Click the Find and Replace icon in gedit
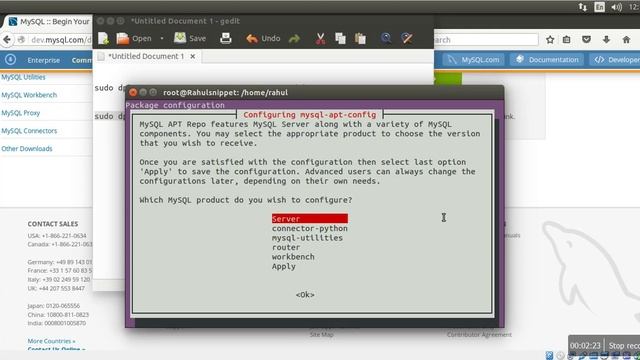Viewport: 640px width, 360px height. click(407, 38)
